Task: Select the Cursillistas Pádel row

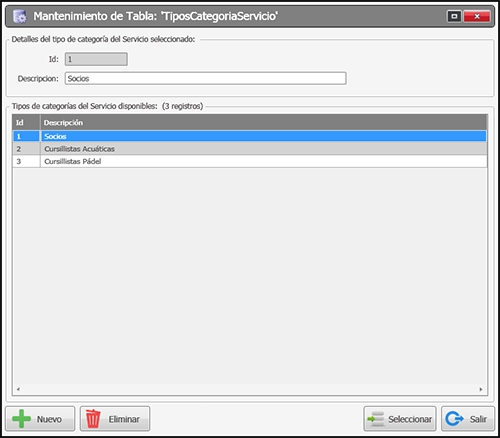Action: coord(250,161)
